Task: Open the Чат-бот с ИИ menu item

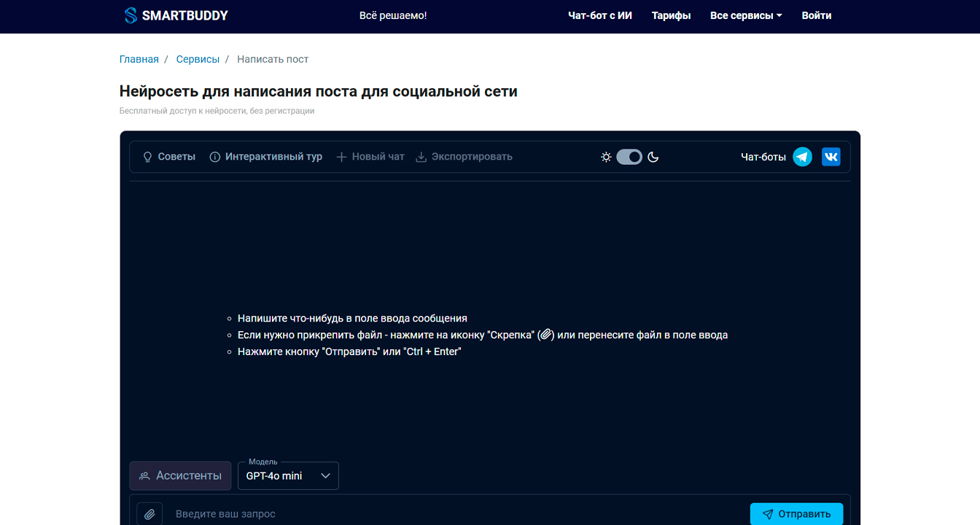Action: pos(600,15)
